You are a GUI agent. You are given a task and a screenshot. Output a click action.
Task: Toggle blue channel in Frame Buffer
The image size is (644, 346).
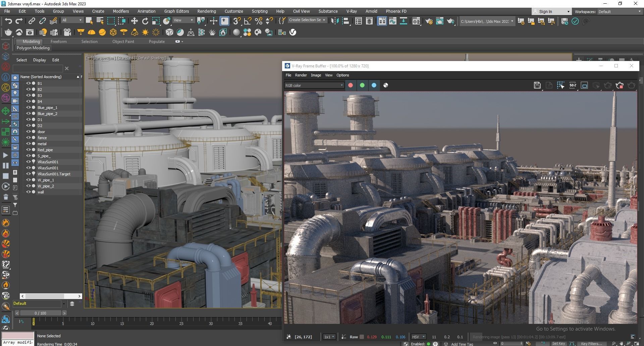tap(374, 85)
